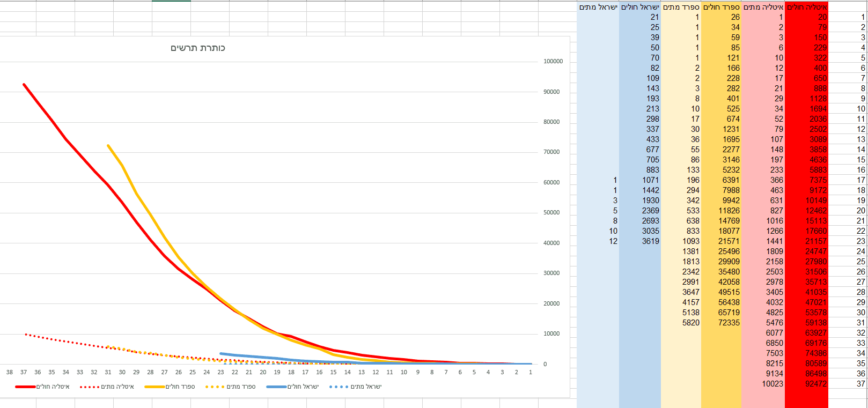Select the cell containing 6077

pyautogui.click(x=763, y=333)
